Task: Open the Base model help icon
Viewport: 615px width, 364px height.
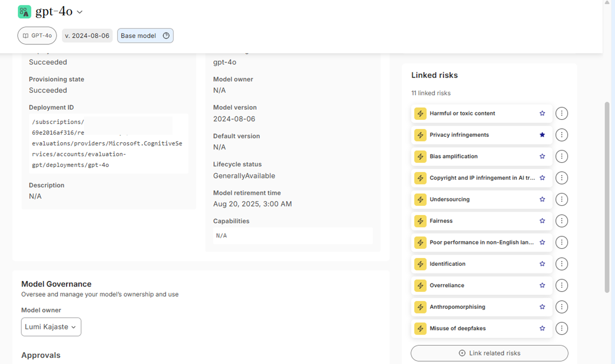Action: click(166, 36)
